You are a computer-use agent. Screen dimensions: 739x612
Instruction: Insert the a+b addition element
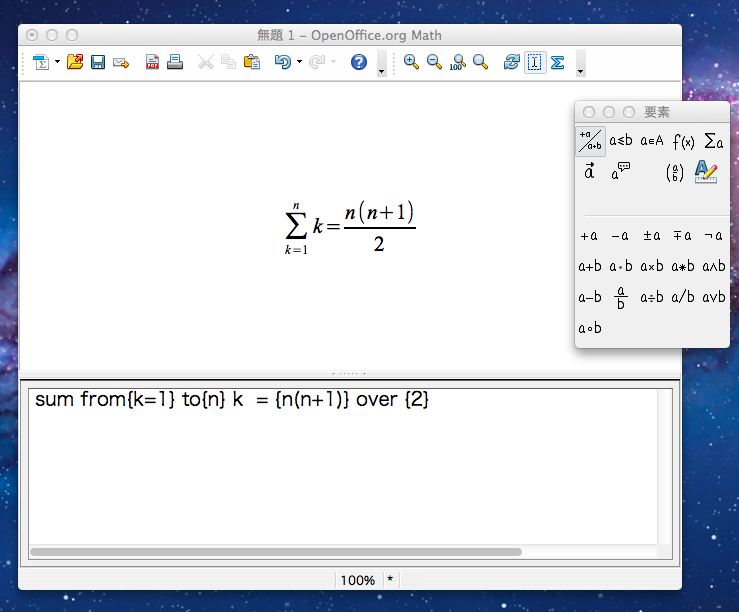coord(590,266)
